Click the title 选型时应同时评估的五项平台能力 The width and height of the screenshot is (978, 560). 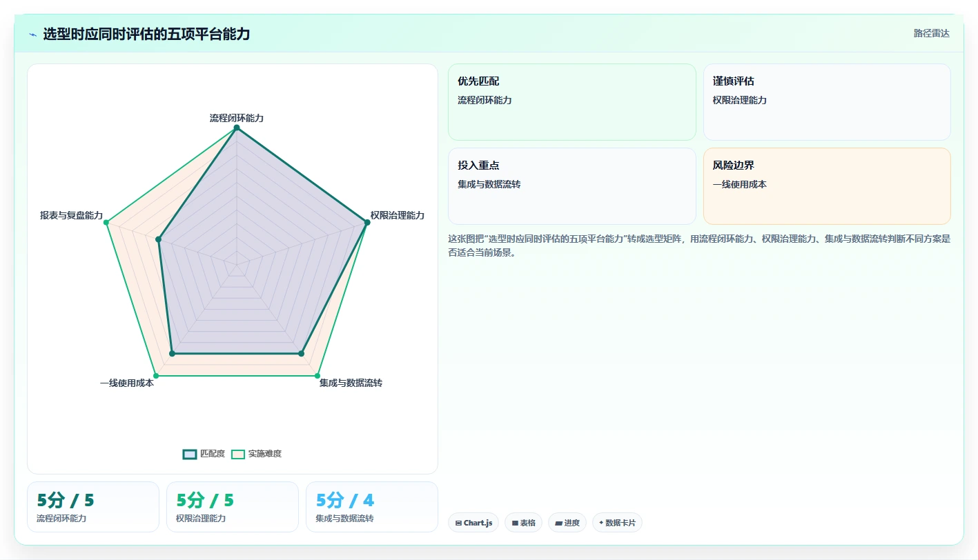point(146,34)
